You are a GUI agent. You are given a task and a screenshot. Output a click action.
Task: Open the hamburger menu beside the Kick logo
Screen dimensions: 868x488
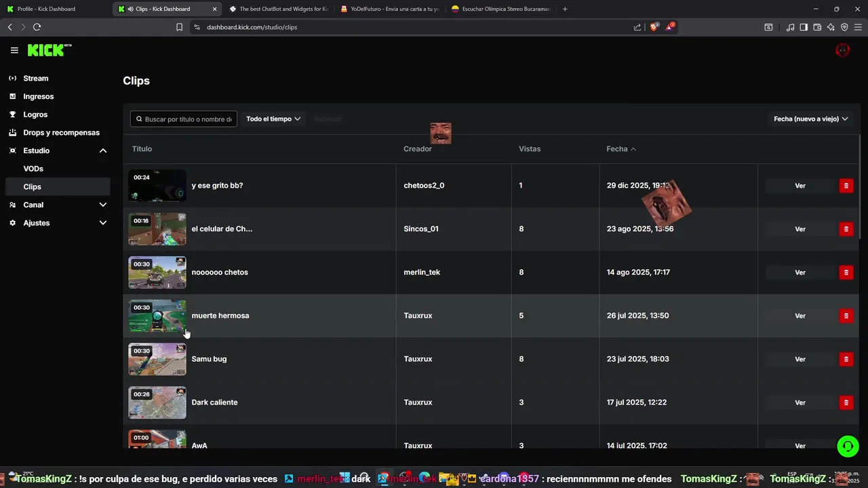click(14, 50)
